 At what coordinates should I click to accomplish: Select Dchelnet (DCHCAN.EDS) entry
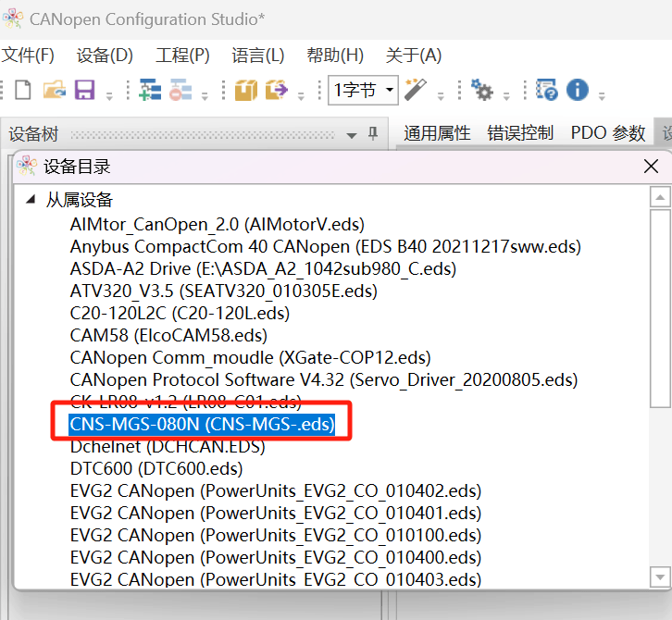pyautogui.click(x=168, y=446)
